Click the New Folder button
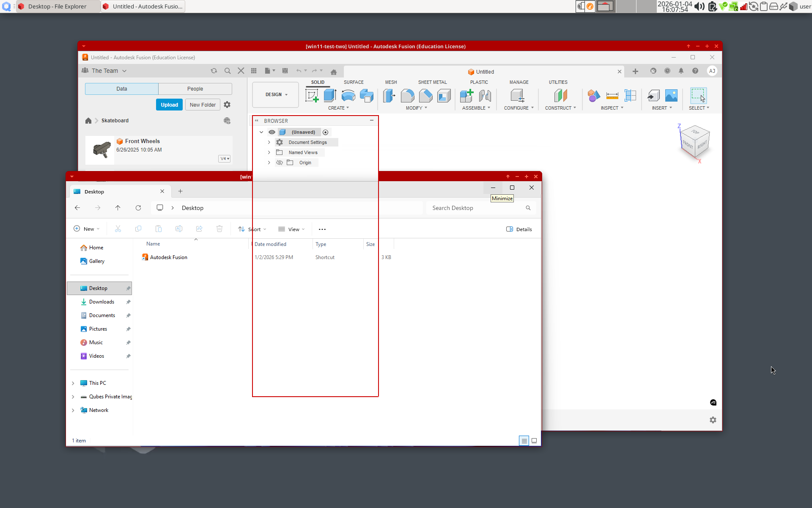This screenshot has height=508, width=812. [x=203, y=105]
